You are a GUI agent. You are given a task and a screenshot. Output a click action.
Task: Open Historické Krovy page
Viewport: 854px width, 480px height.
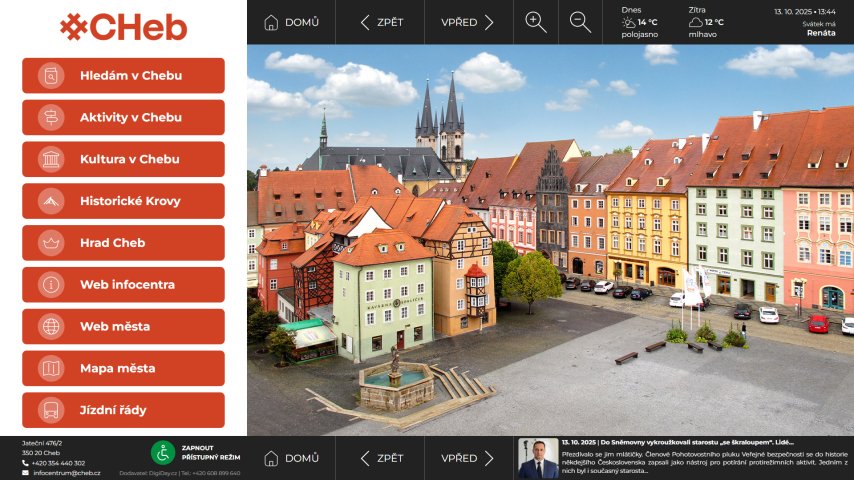123,201
